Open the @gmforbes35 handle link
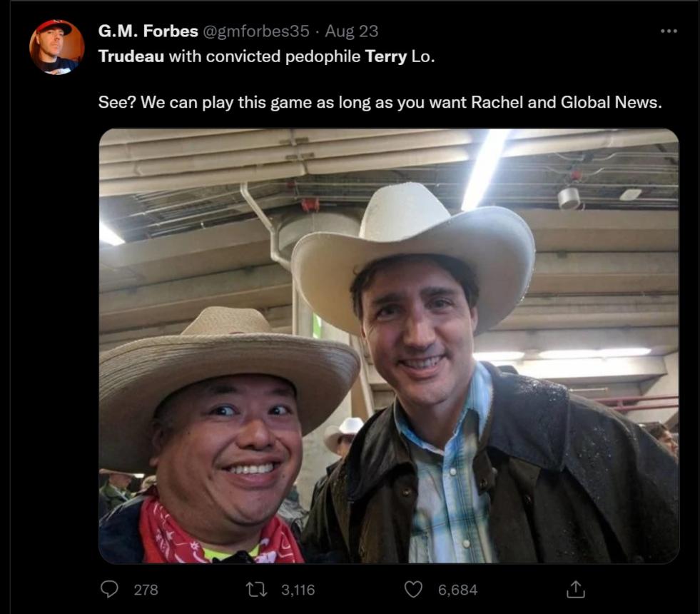The width and height of the screenshot is (700, 614). 257,31
